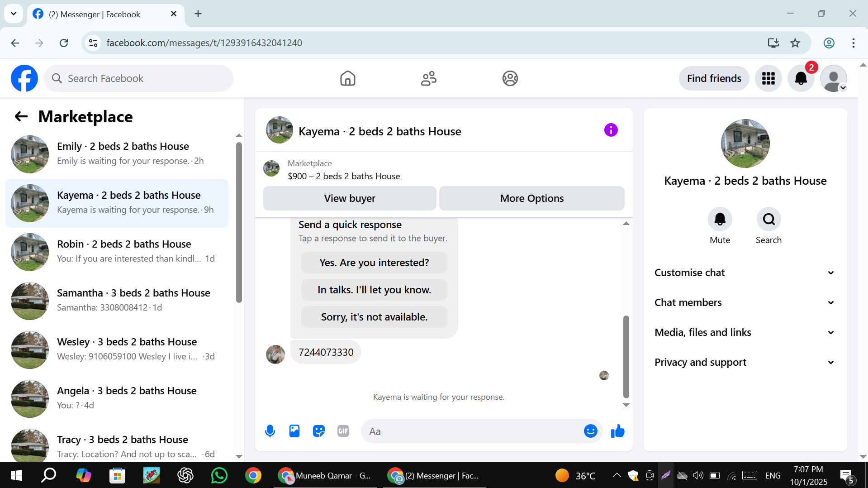Open the tab search dropdown

[14, 14]
